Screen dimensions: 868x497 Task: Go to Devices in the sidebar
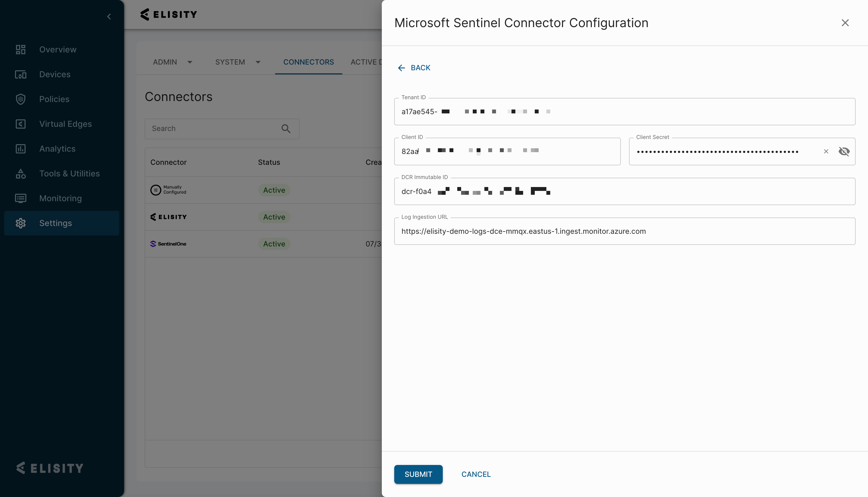point(55,74)
